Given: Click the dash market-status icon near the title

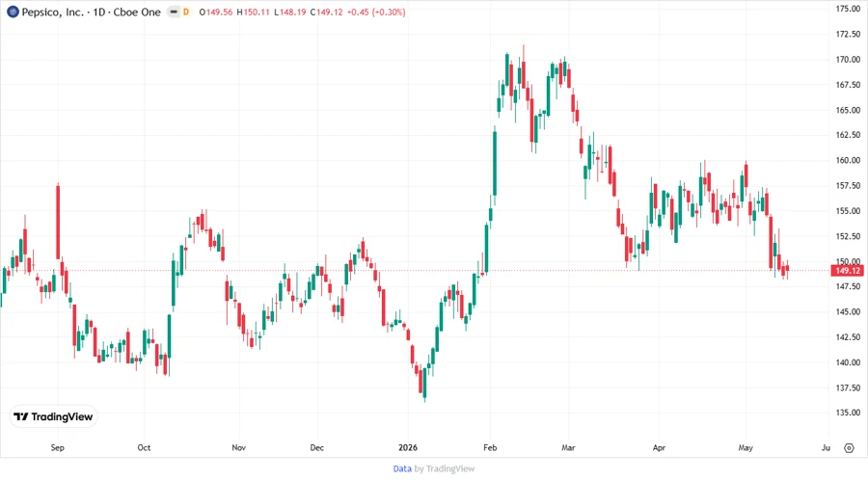Looking at the screenshot, I should [x=174, y=12].
